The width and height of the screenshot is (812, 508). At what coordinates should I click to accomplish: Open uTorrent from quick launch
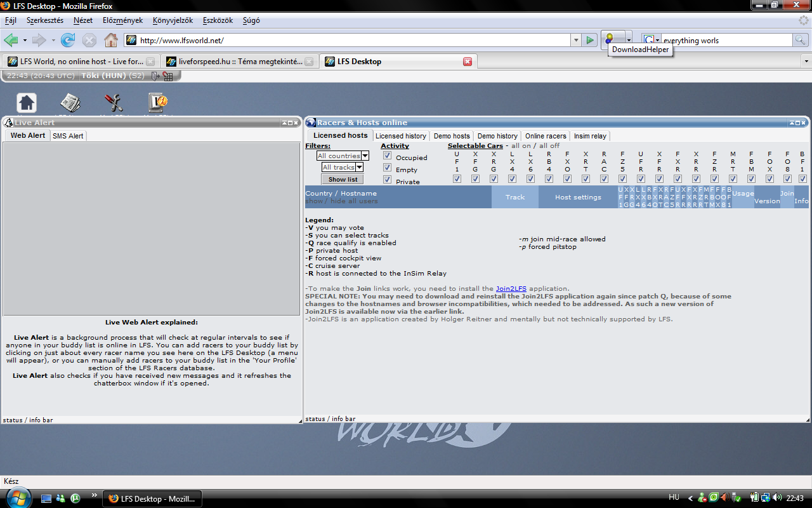tap(75, 498)
